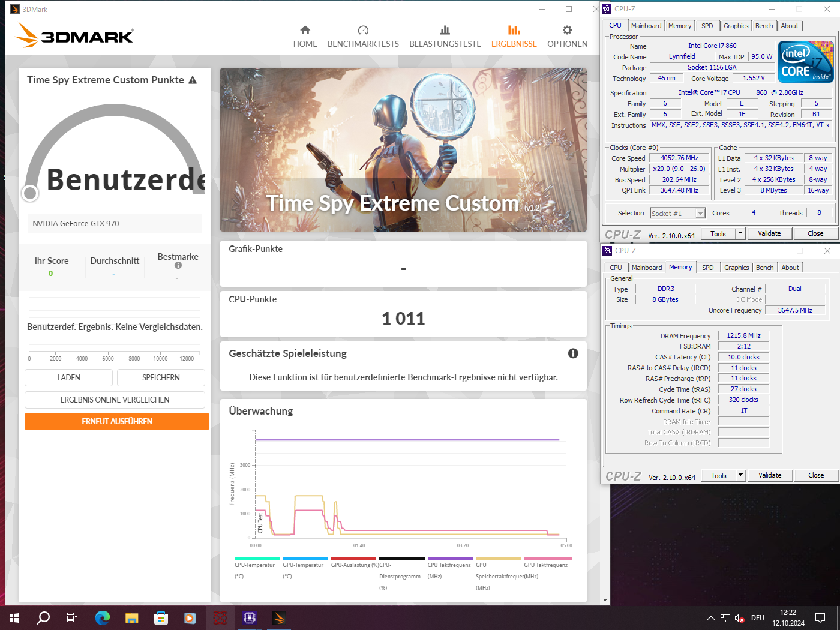Click Validate in the lower CPU-Z window
The height and width of the screenshot is (630, 840).
pos(770,475)
